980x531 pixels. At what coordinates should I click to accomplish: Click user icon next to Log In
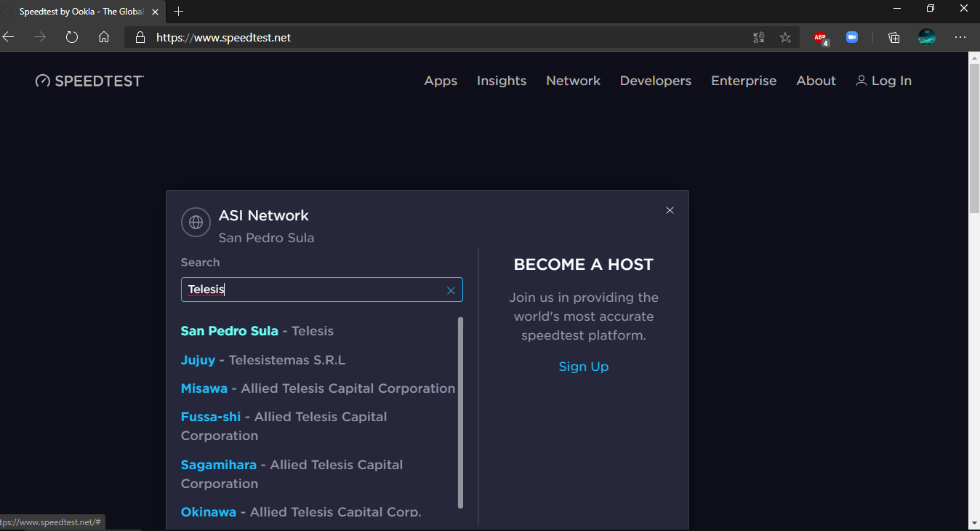[861, 81]
